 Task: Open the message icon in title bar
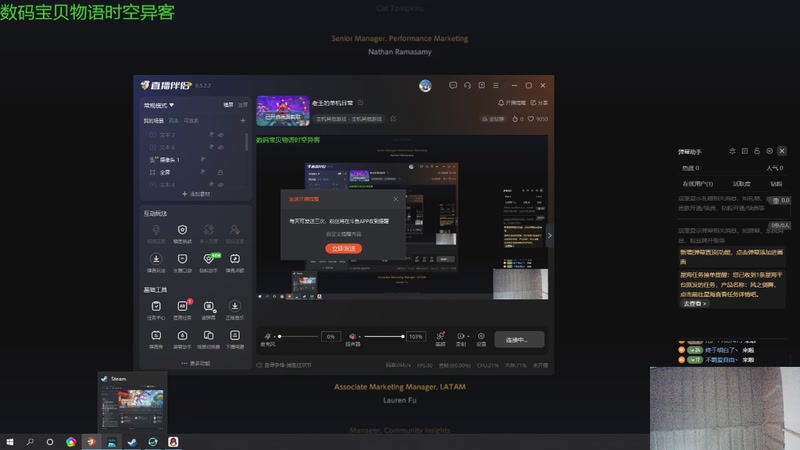click(453, 85)
